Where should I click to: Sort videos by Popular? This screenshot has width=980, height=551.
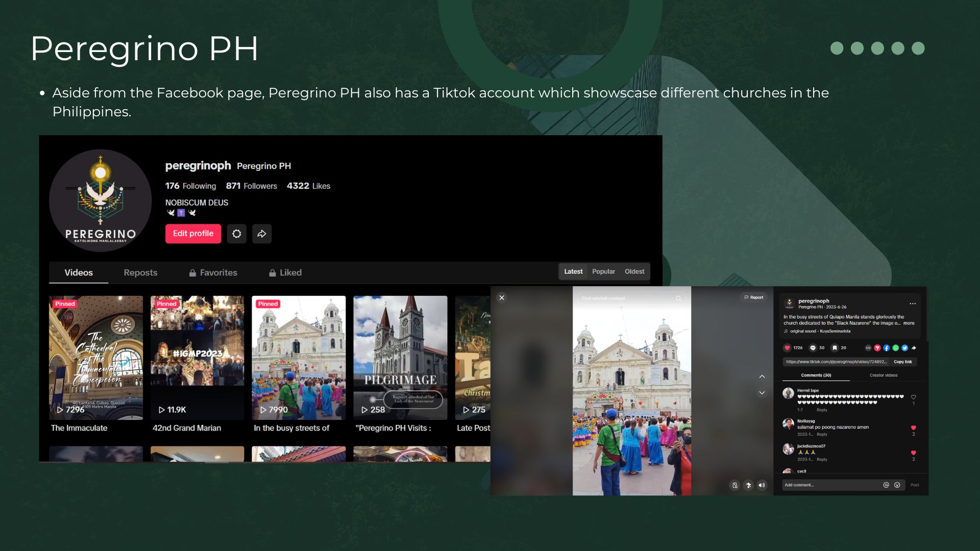click(x=603, y=271)
